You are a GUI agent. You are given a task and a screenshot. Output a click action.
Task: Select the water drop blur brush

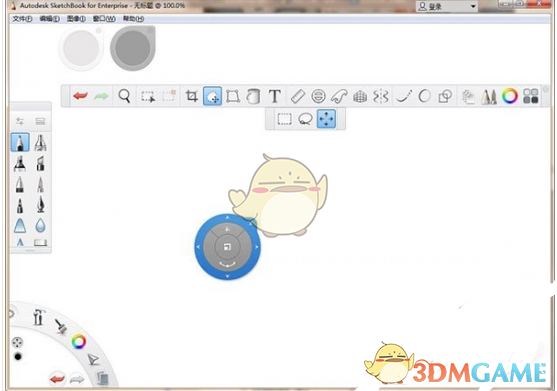point(40,226)
